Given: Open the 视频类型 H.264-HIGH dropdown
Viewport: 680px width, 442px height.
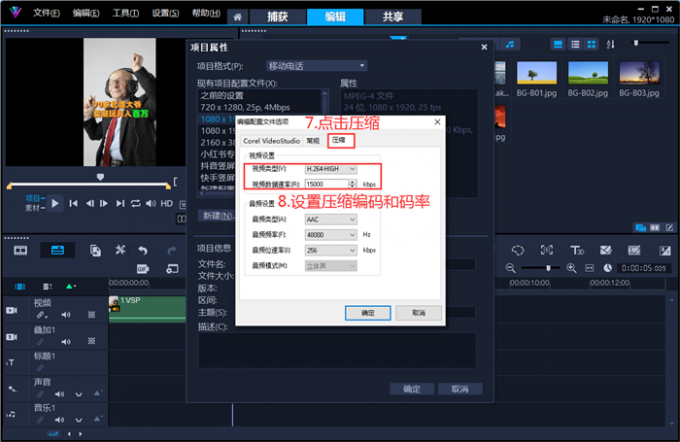Looking at the screenshot, I should point(331,169).
